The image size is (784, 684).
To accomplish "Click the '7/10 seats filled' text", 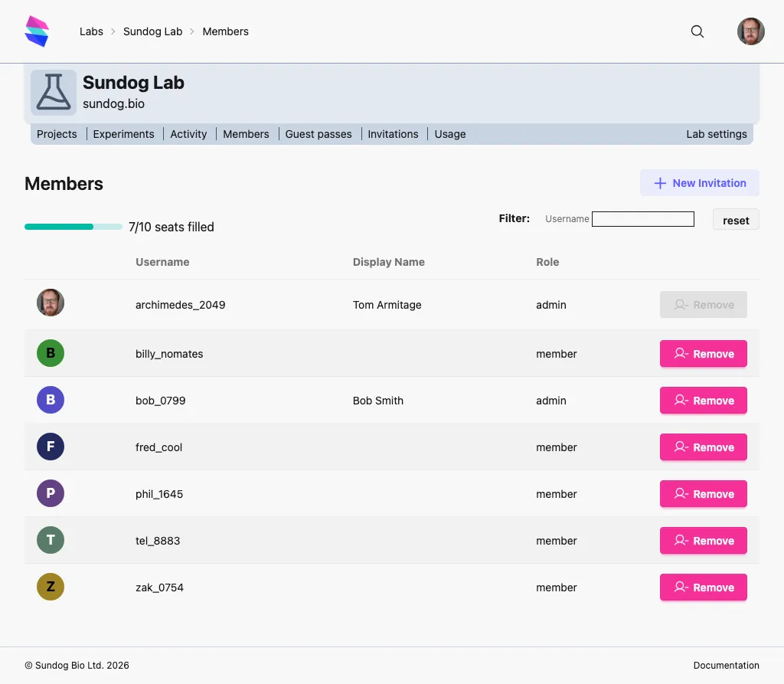I will coord(171,227).
